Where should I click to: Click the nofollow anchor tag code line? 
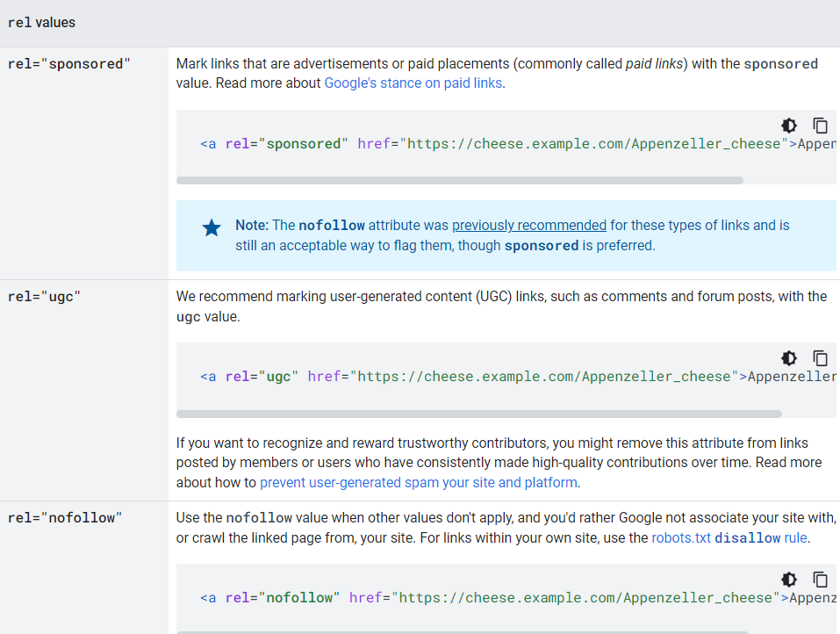pyautogui.click(x=518, y=598)
